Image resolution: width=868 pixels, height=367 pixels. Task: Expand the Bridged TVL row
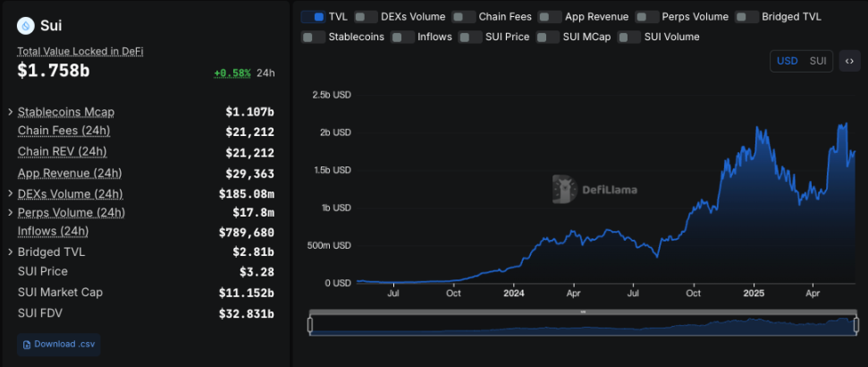point(10,252)
